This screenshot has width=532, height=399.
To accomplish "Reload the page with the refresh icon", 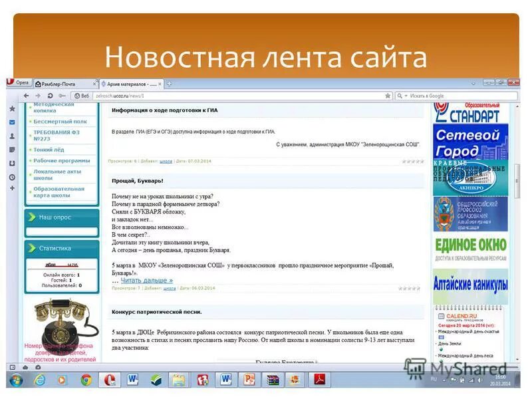I will tap(49, 94).
